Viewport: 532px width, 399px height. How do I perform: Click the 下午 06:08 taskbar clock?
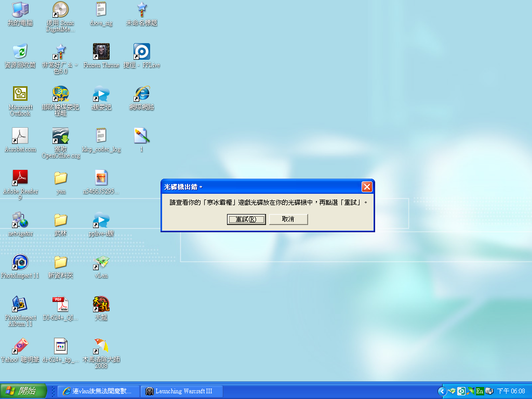[x=511, y=391]
